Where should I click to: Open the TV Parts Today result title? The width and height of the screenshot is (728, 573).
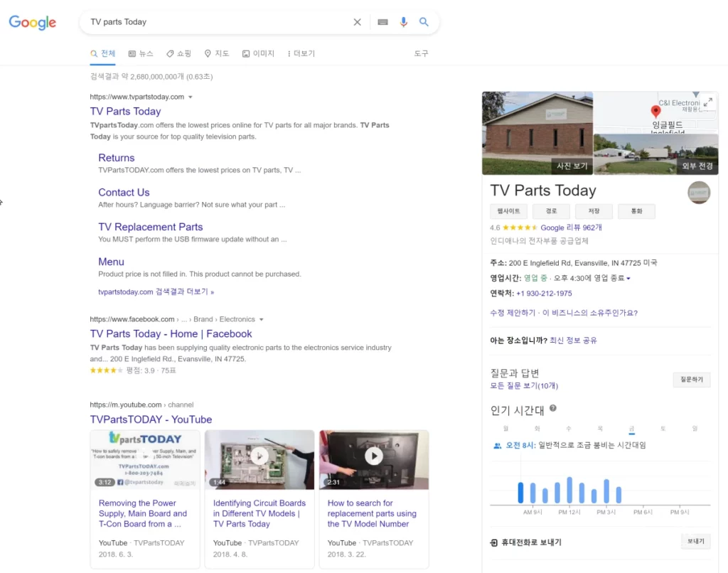(x=125, y=112)
